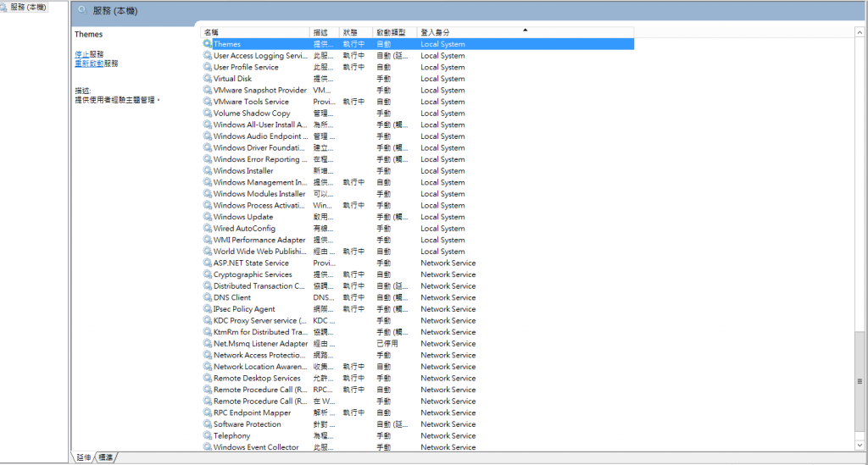The height and width of the screenshot is (465, 868).
Task: Select the Windows Process Activation row
Action: [x=417, y=205]
